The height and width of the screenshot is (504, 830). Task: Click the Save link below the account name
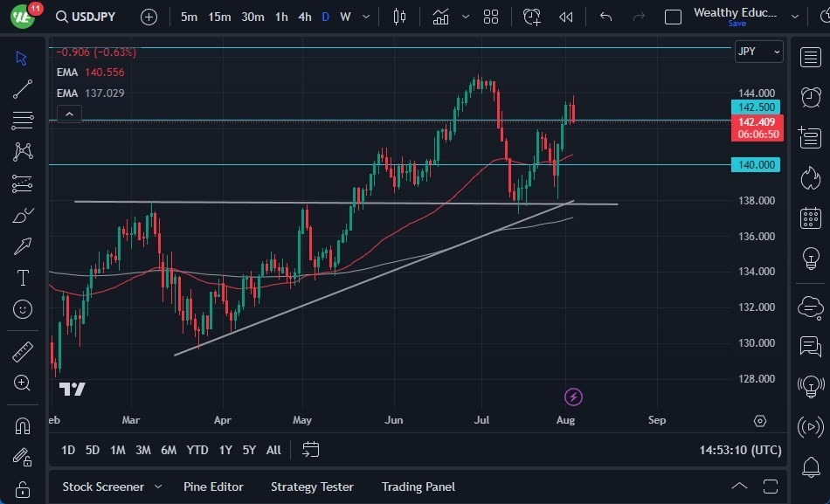click(737, 24)
